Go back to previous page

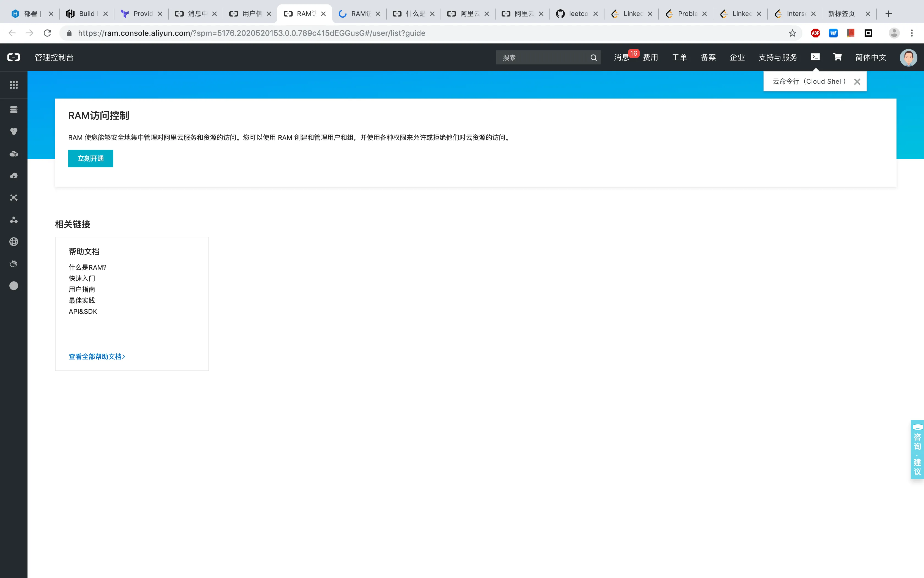(x=12, y=33)
